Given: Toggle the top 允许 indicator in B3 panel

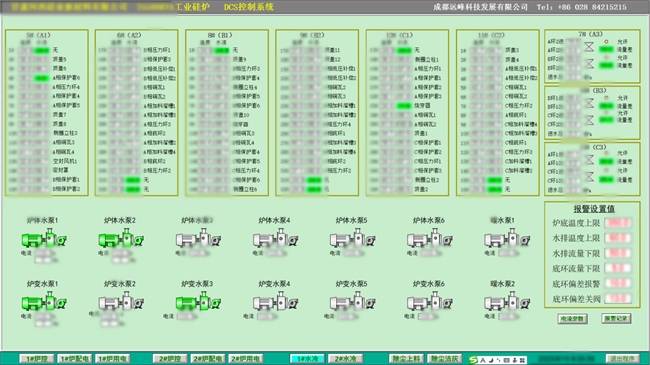Looking at the screenshot, I should 606,98.
